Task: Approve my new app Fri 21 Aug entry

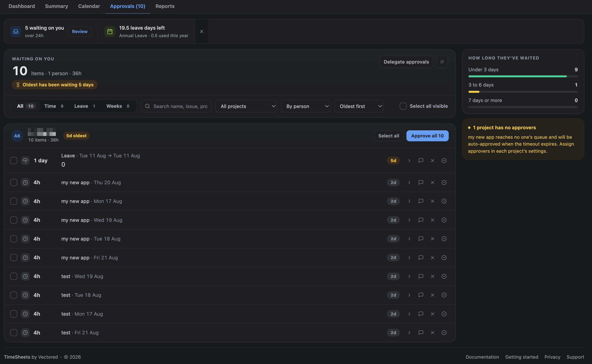Action: tap(444, 258)
